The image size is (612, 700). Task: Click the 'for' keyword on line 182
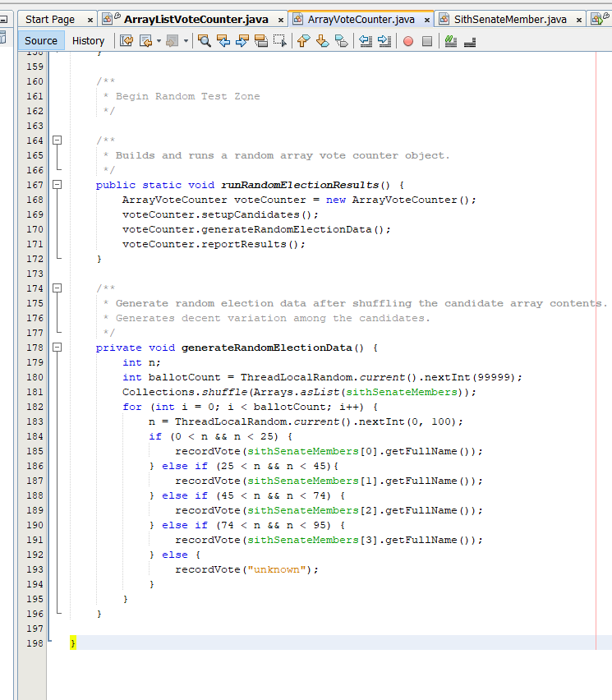132,407
